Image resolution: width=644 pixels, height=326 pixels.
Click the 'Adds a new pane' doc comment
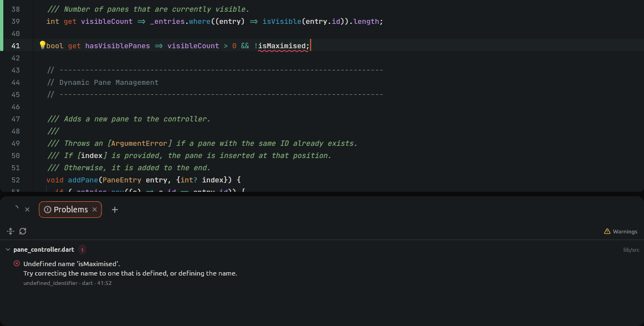pyautogui.click(x=129, y=119)
